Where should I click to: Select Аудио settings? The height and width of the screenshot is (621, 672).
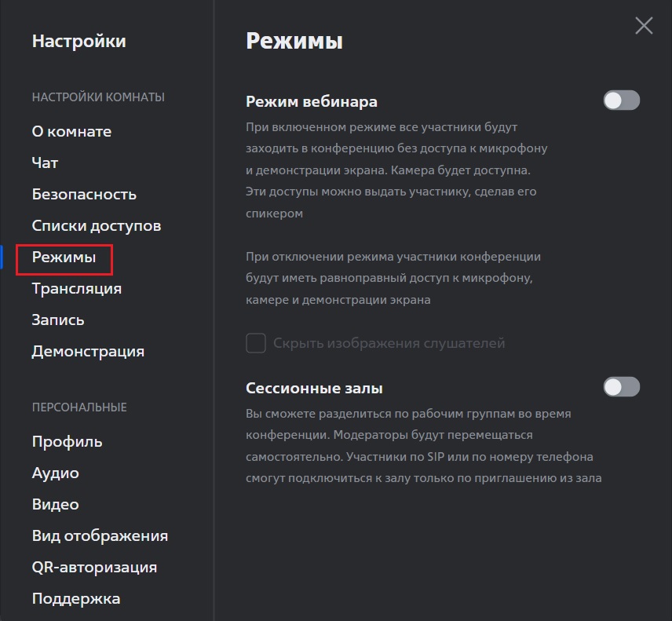click(x=55, y=473)
